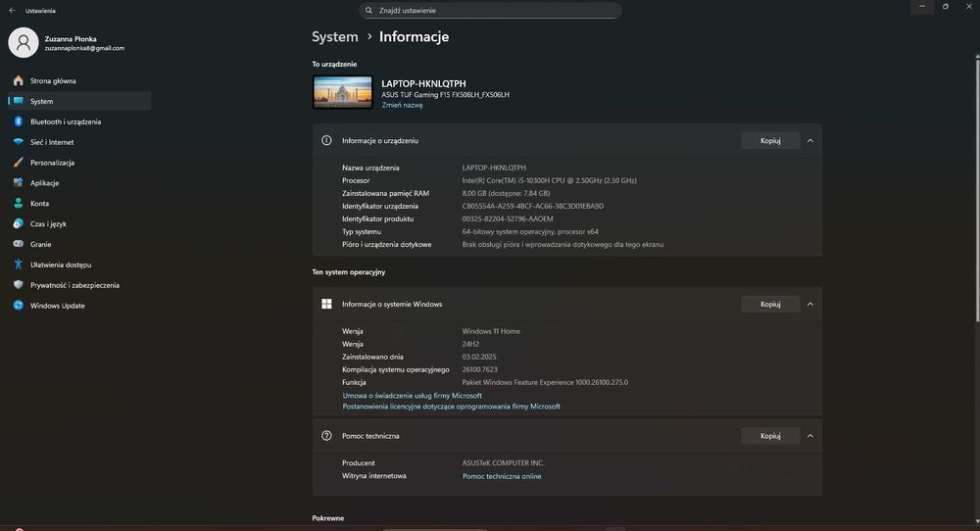Image resolution: width=980 pixels, height=531 pixels.
Task: Click the Windows Update refresh icon
Action: pyautogui.click(x=18, y=305)
